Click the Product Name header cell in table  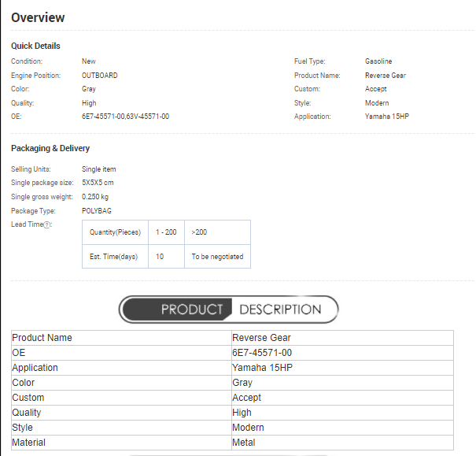42,338
